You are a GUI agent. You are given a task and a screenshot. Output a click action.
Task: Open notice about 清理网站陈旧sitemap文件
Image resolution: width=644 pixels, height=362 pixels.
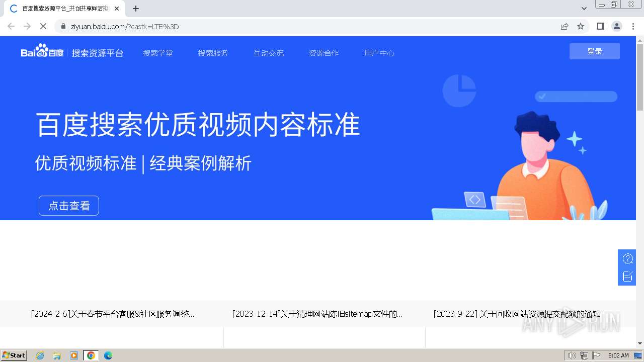click(x=317, y=314)
